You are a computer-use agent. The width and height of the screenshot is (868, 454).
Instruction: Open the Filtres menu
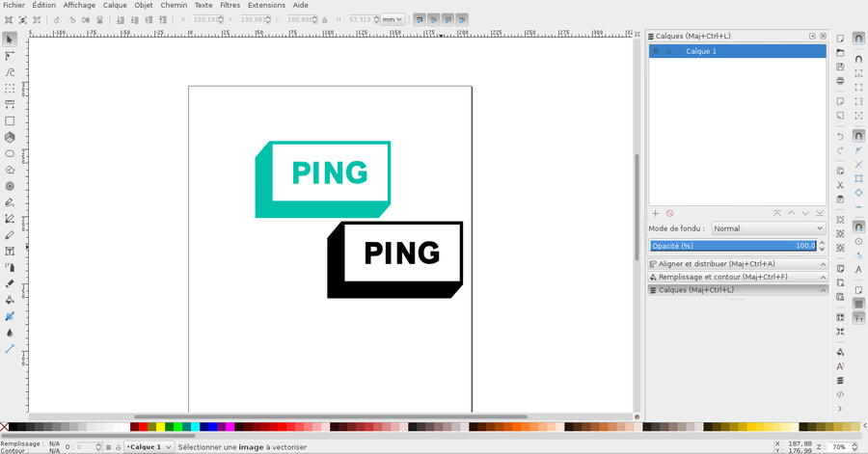230,5
